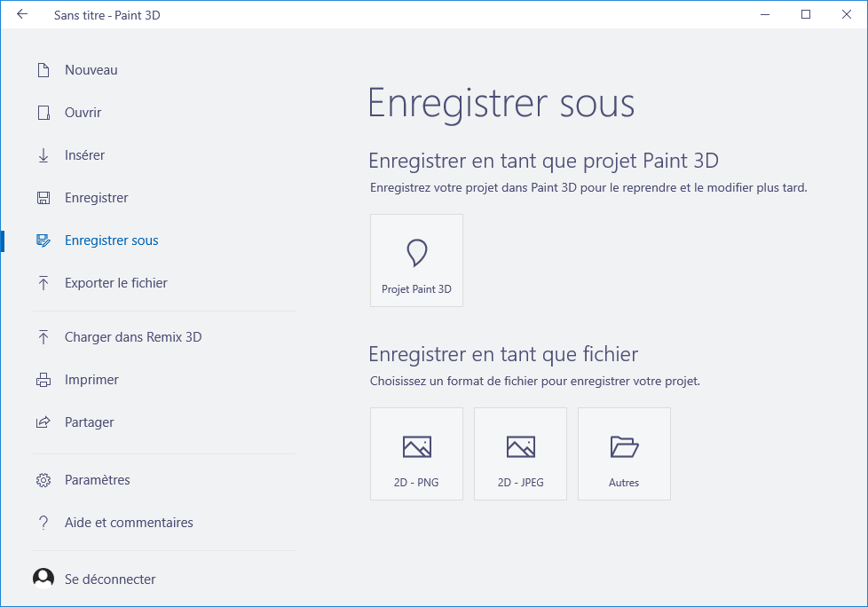Save as Projet Paint 3D tile
868x607 pixels.
coord(416,261)
